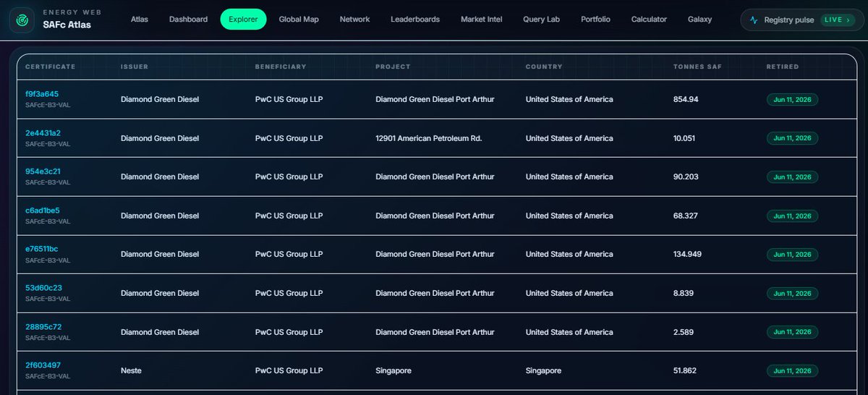View the Leaderboards tab
This screenshot has width=868, height=395.
(x=415, y=20)
